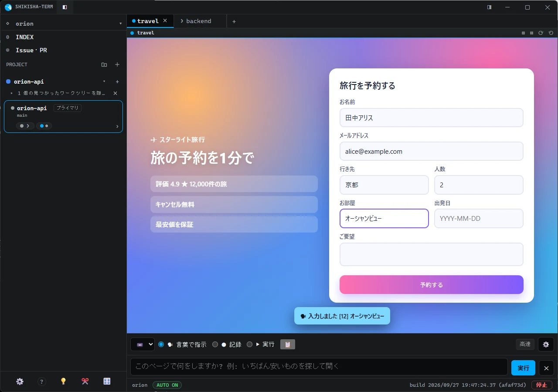Click the プライマリ badge on orion-api
This screenshot has width=558, height=392.
pyautogui.click(x=68, y=108)
